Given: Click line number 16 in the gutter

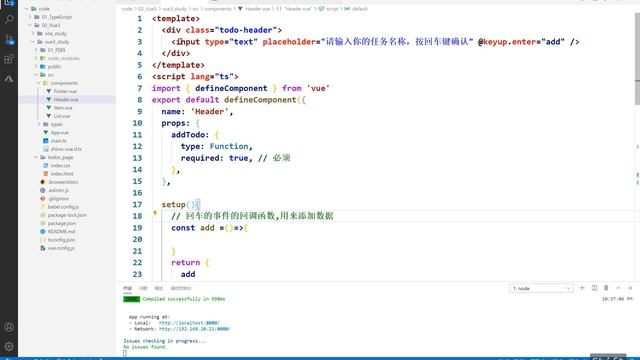Looking at the screenshot, I should pyautogui.click(x=137, y=193).
